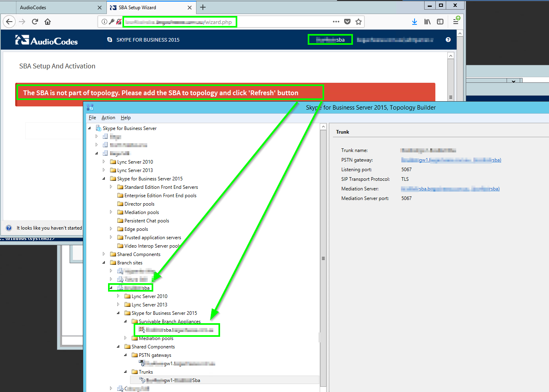This screenshot has width=549, height=392.
Task: Collapse the PSTN gateways folder
Action: 126,355
